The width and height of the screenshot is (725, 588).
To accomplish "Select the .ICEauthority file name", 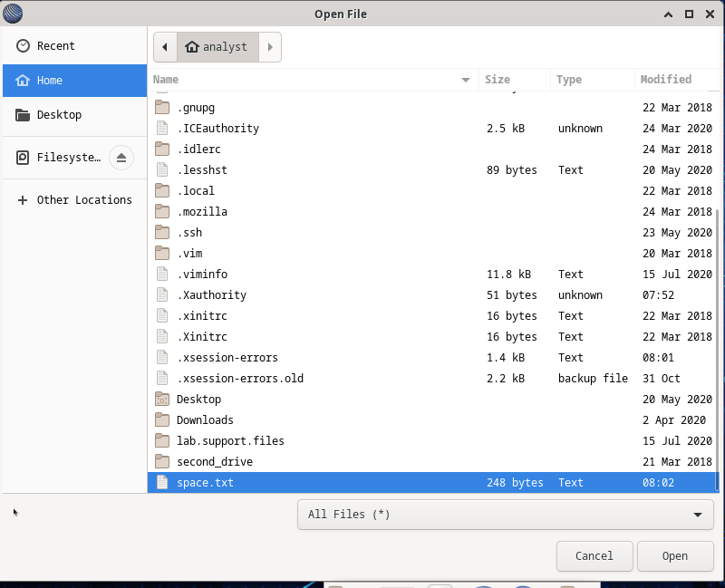I will 218,128.
